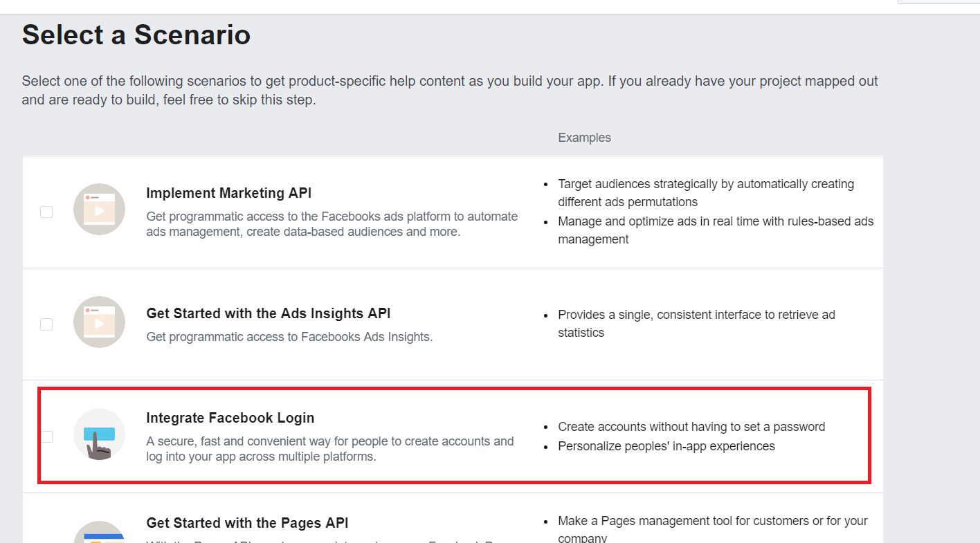Open "Get Started with the Pages API" title
Viewport: 980px width, 543px height.
(x=247, y=523)
